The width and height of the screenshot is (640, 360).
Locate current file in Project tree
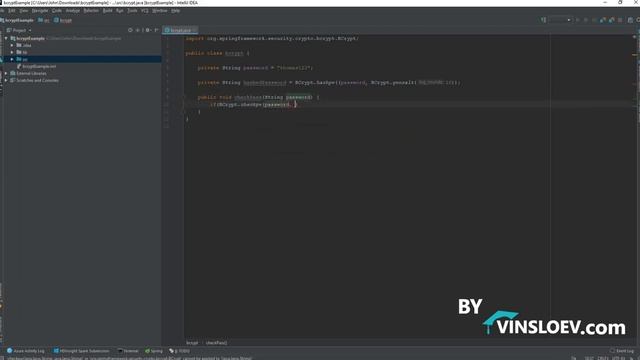[130, 30]
